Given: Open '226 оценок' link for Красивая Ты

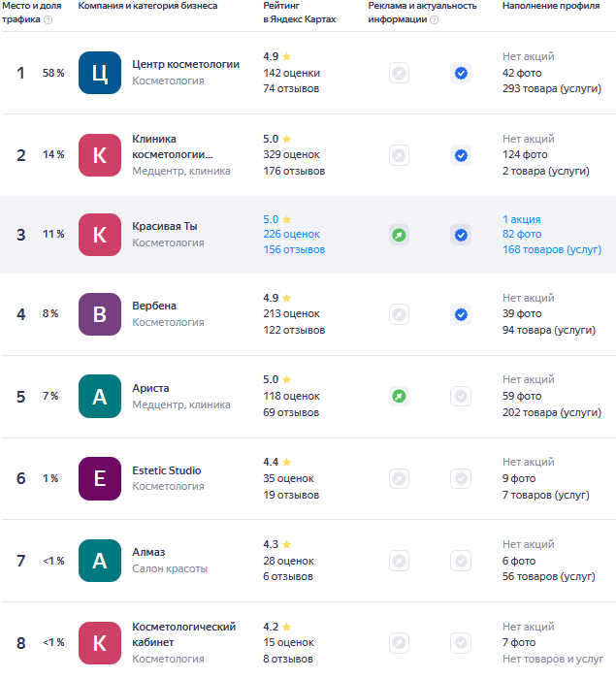Looking at the screenshot, I should (x=291, y=234).
